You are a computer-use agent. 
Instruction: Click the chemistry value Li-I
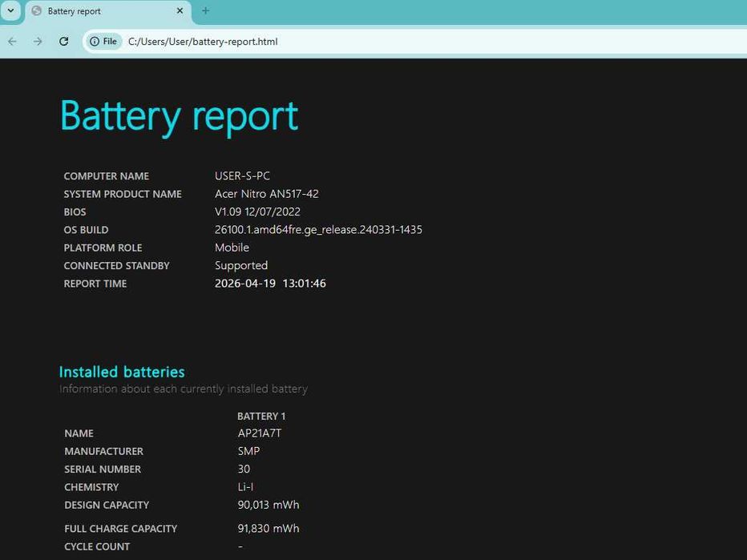(x=245, y=487)
